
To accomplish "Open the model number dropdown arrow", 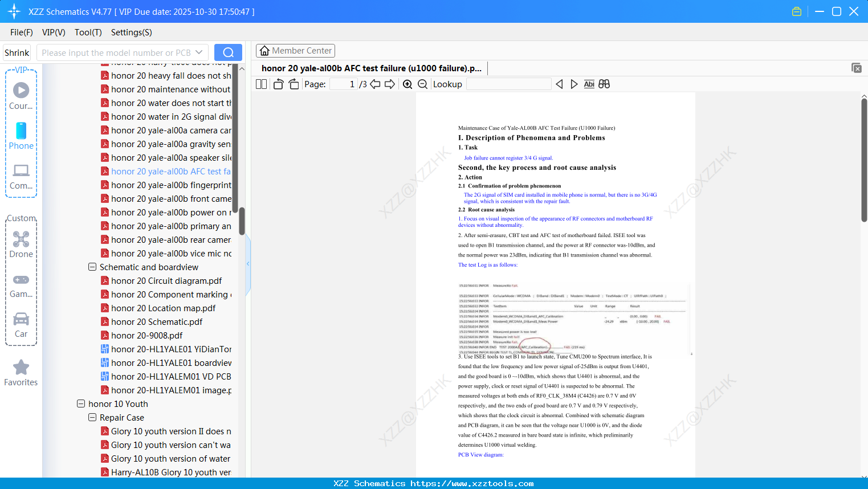I will point(199,52).
